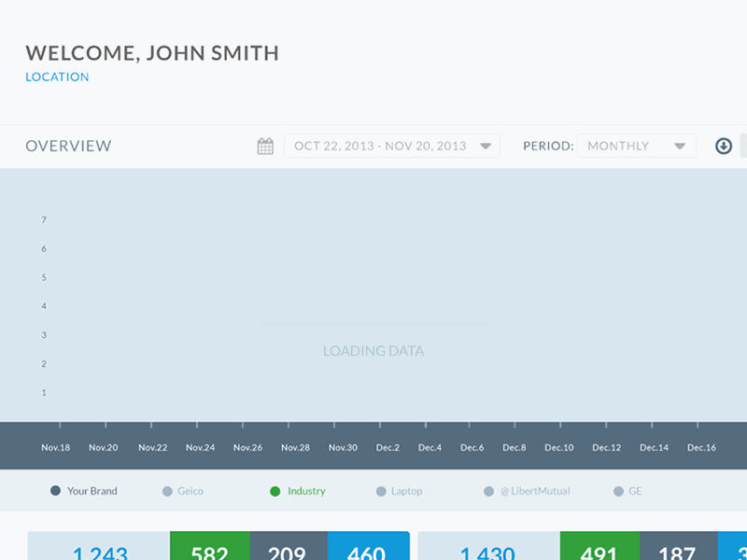This screenshot has width=747, height=560.
Task: Select the Nov.26 timeline marker
Action: [x=247, y=448]
